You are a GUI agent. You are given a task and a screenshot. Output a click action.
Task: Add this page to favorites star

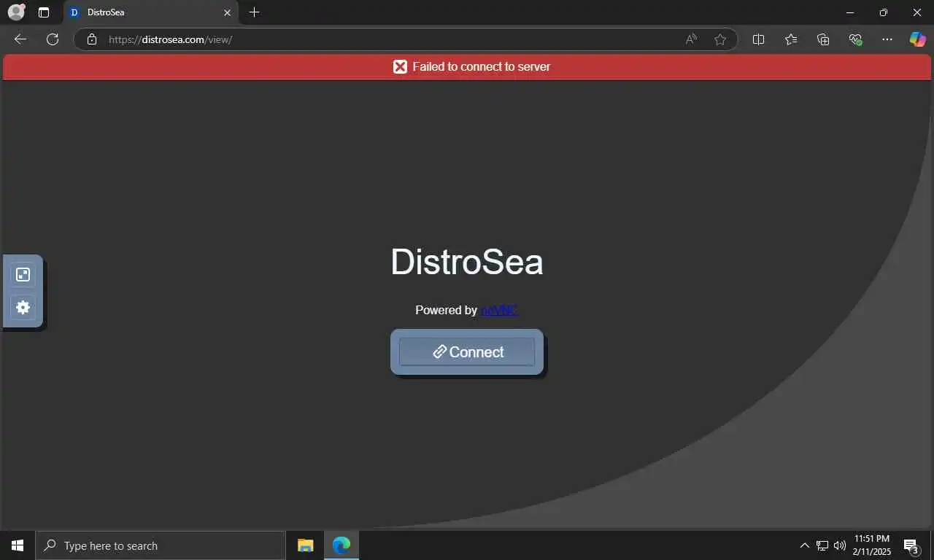[720, 39]
